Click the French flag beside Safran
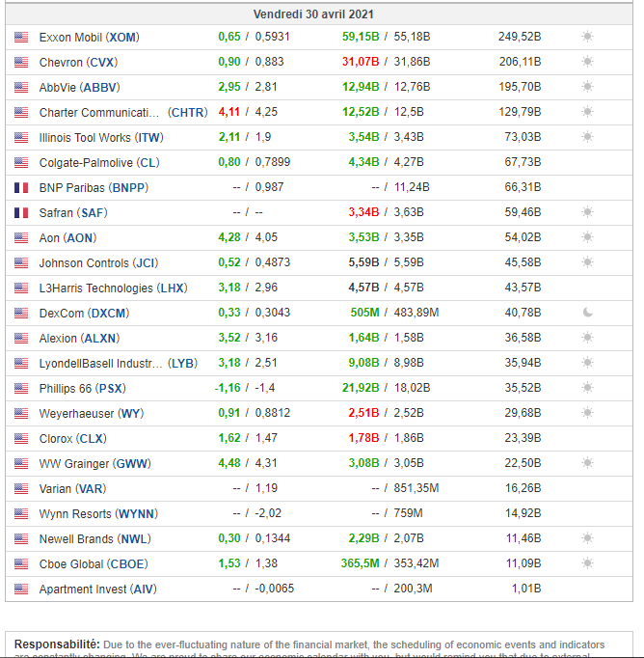This screenshot has height=658, width=644. click(21, 212)
